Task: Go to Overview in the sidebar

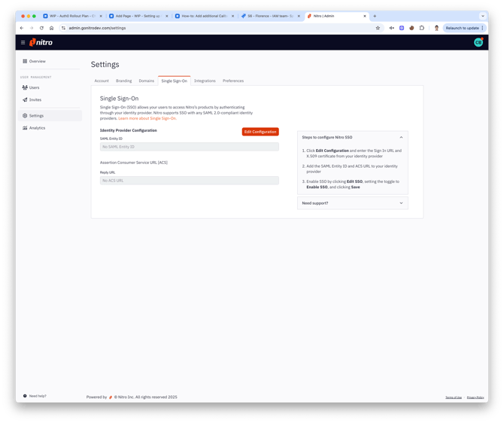Action: [37, 61]
